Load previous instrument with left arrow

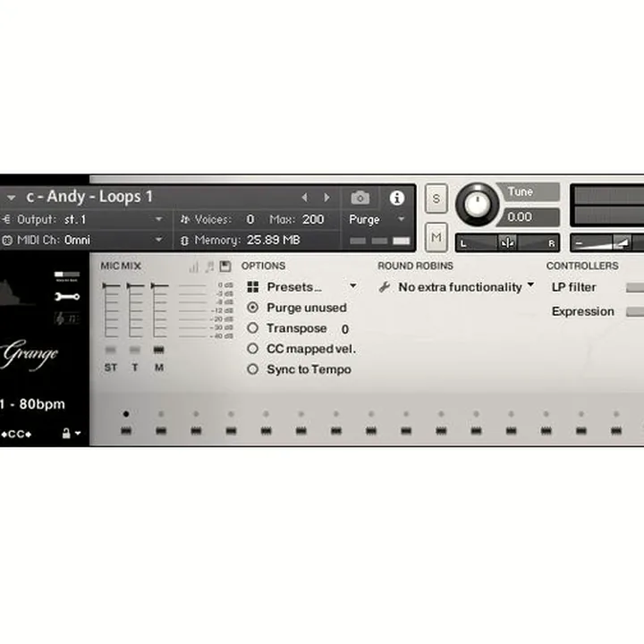coord(305,198)
